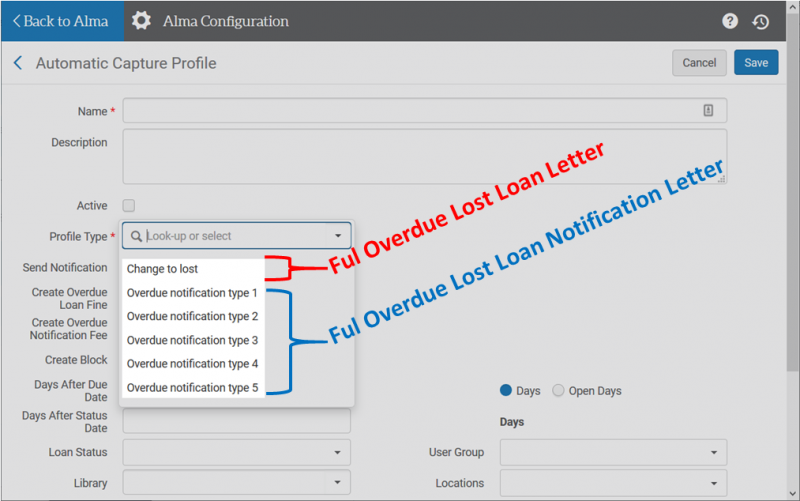This screenshot has height=501, width=800.
Task: Tick the Active checkbox
Action: [129, 206]
